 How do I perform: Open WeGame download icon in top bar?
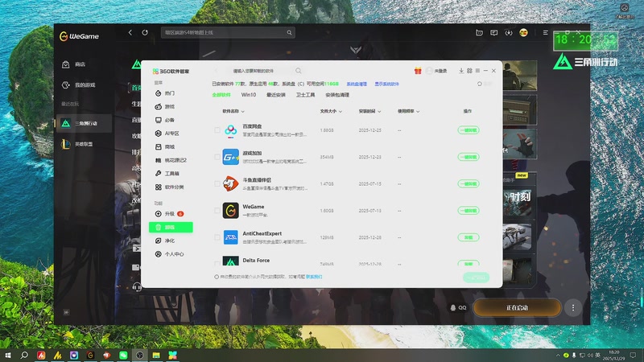tap(509, 32)
